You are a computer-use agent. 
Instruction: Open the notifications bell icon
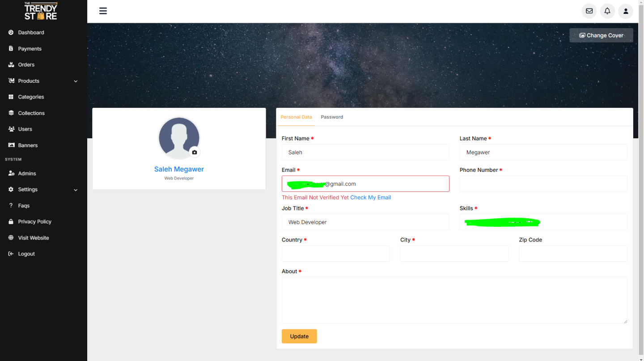(x=607, y=11)
